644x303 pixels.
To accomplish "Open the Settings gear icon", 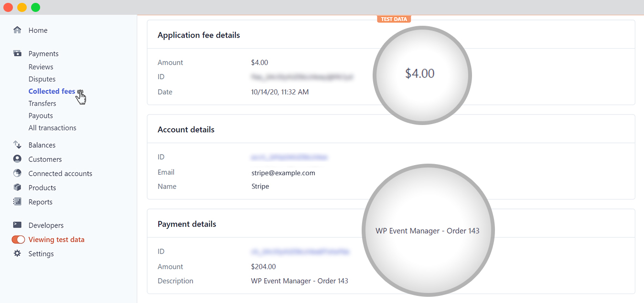I will coord(17,253).
